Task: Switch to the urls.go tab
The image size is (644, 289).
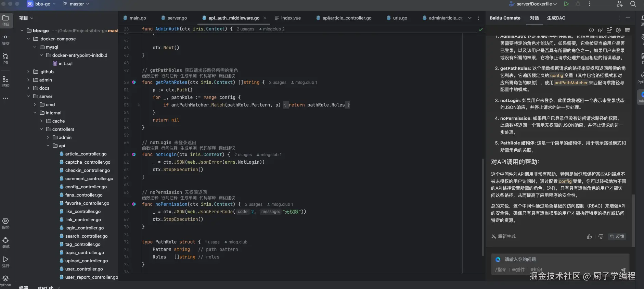Action: (397, 18)
